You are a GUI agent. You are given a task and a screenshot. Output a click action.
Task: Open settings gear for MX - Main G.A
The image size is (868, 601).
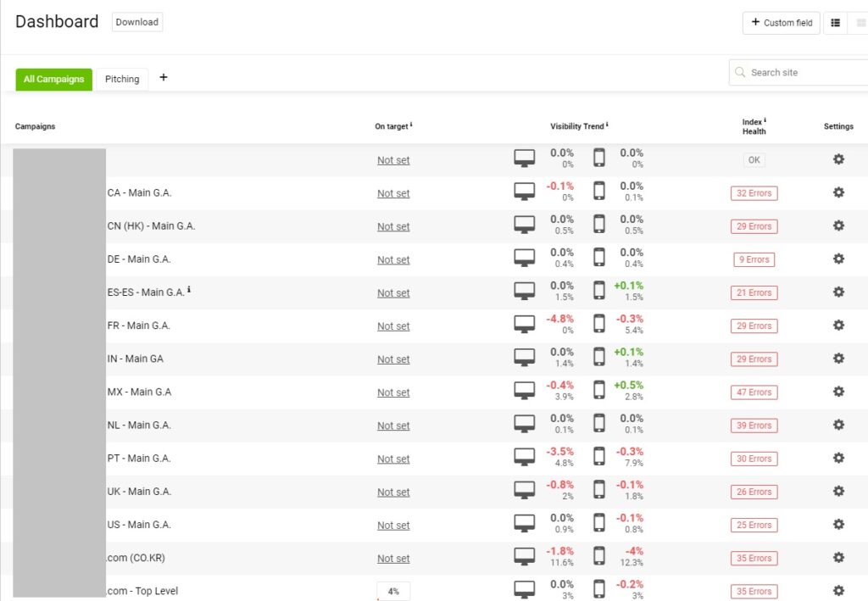(838, 392)
